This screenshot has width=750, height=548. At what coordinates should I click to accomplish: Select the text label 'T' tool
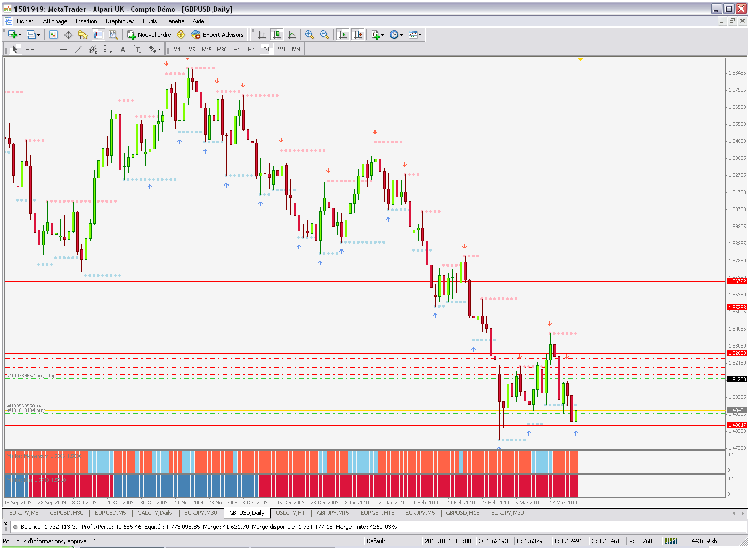click(x=138, y=49)
